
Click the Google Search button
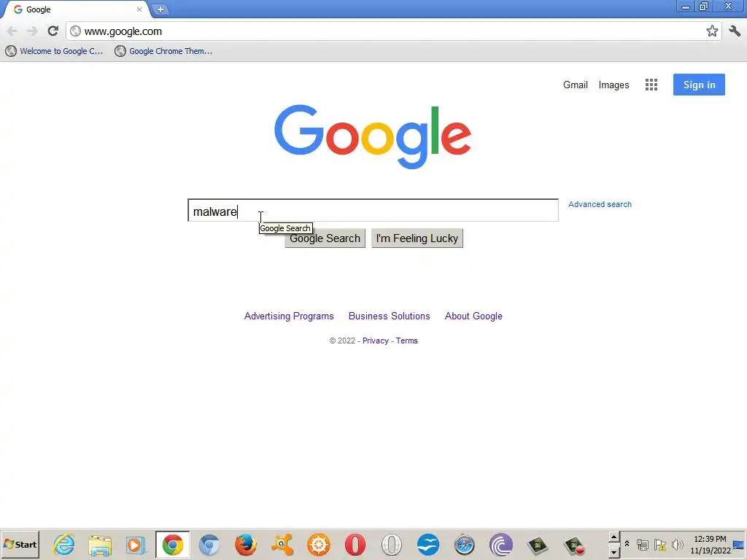click(325, 238)
